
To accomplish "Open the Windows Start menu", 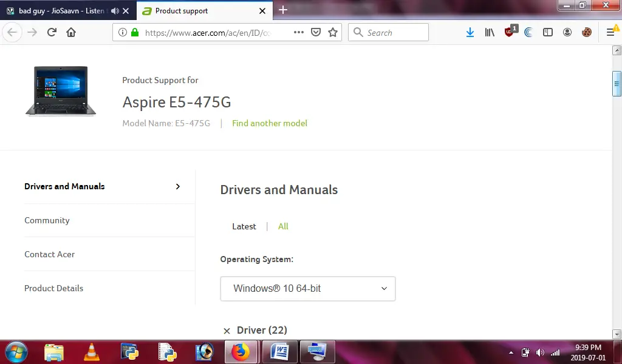I will click(x=16, y=352).
